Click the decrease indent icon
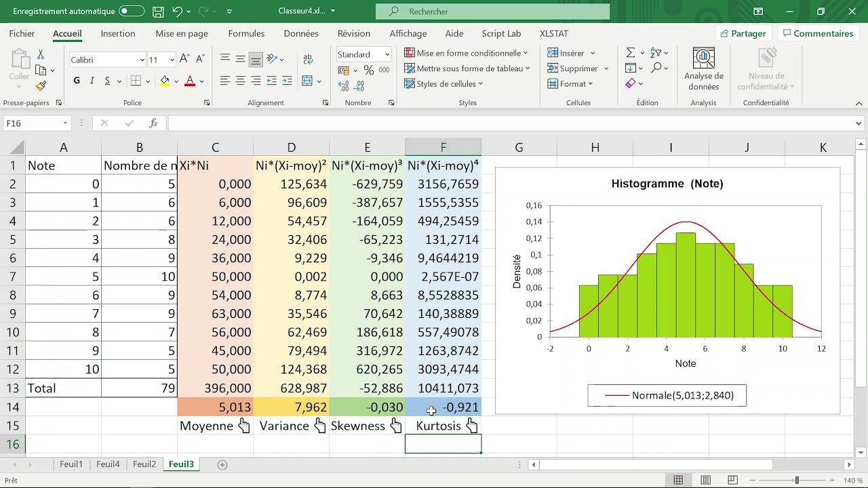868x488 pixels. click(x=272, y=81)
